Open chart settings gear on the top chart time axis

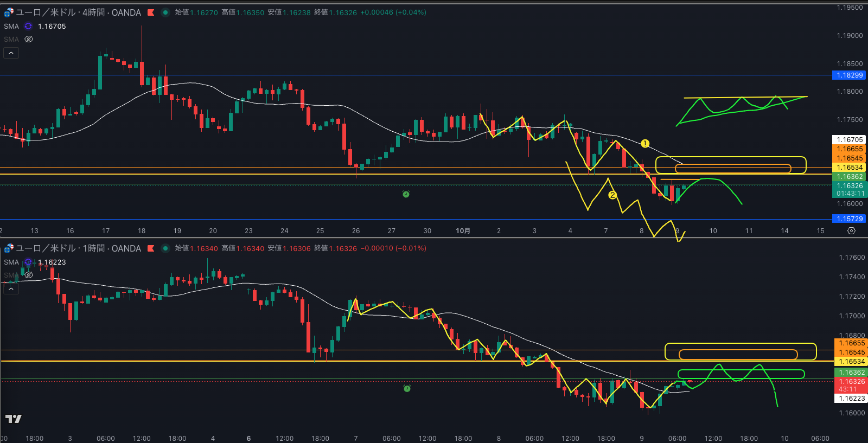tap(851, 230)
